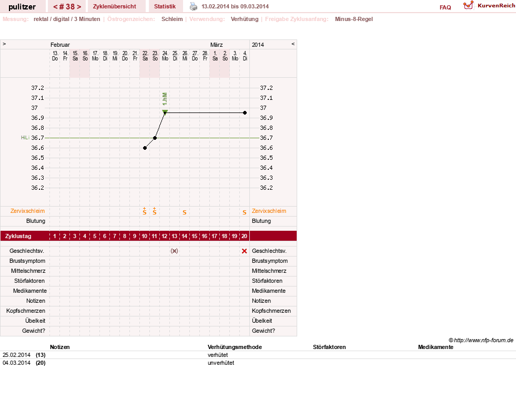Select cycle day 12 in the Zyklustag bar
Screen dimensions: 516x420
coord(165,236)
